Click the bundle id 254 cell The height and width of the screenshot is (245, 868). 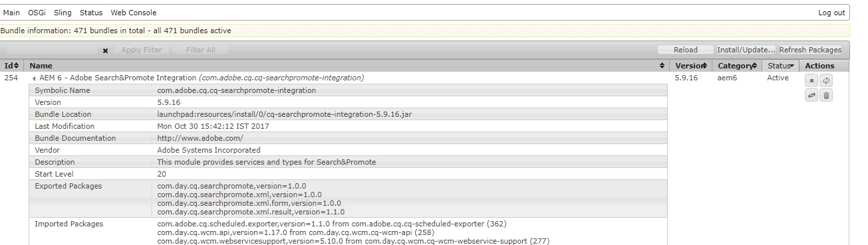[x=11, y=78]
